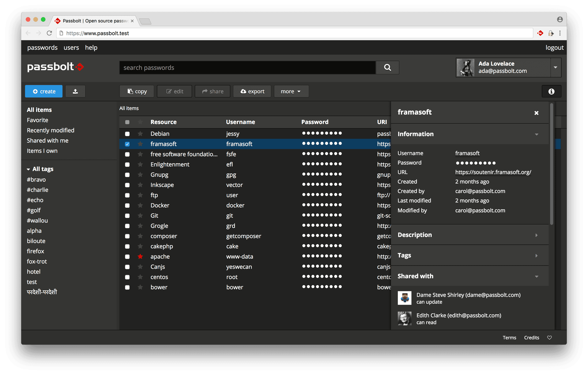
Task: Open the Terms link
Action: point(509,338)
